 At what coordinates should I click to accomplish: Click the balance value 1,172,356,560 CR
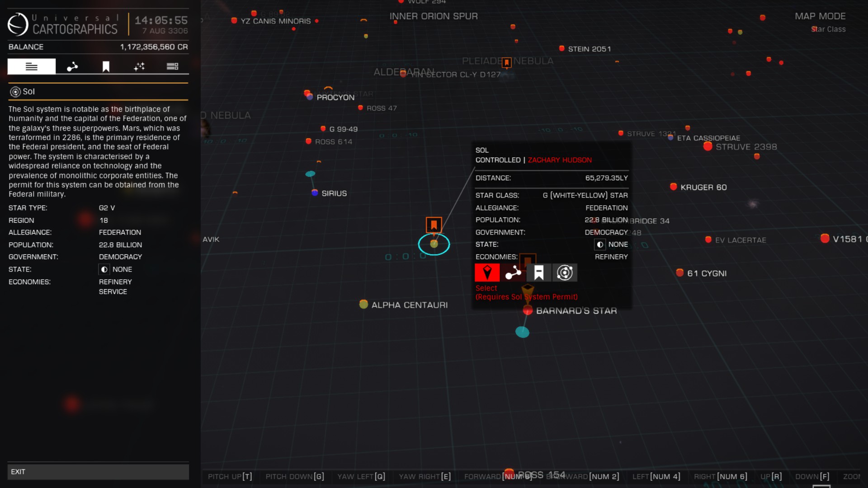click(154, 47)
